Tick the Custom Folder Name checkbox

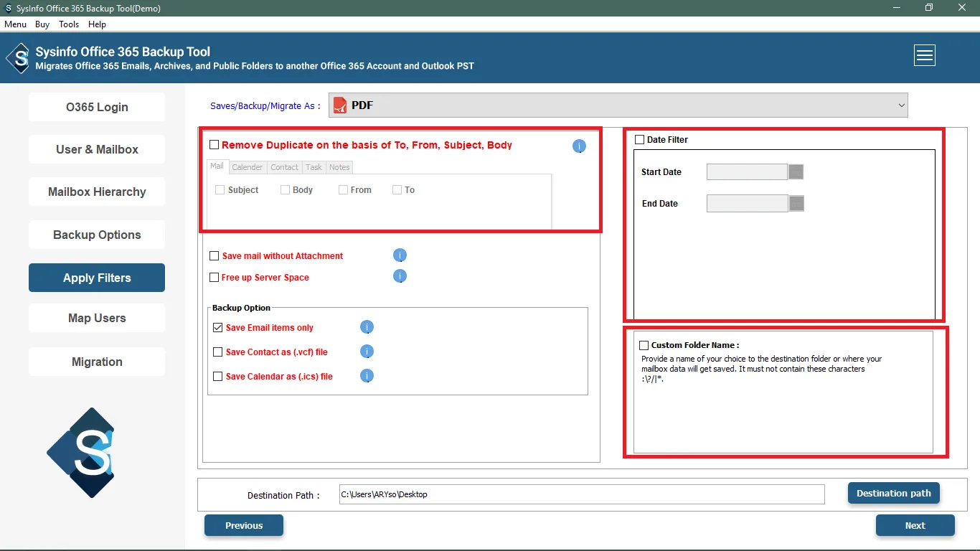(644, 345)
